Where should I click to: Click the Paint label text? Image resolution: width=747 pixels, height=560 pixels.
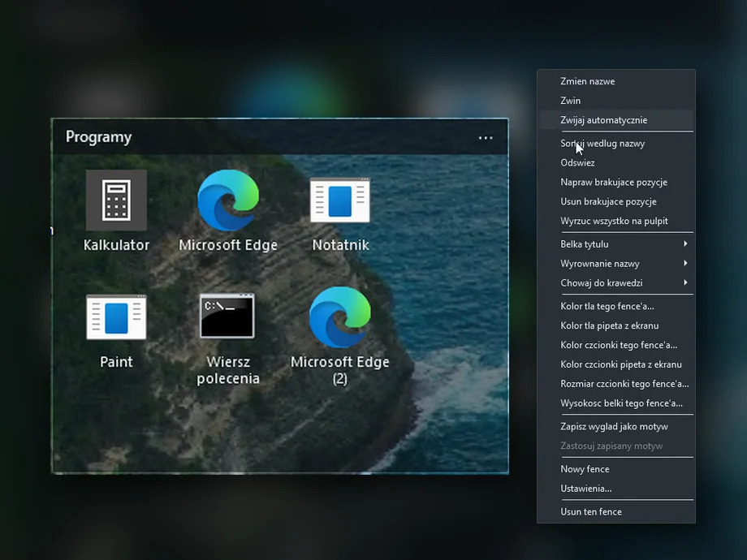click(x=116, y=362)
